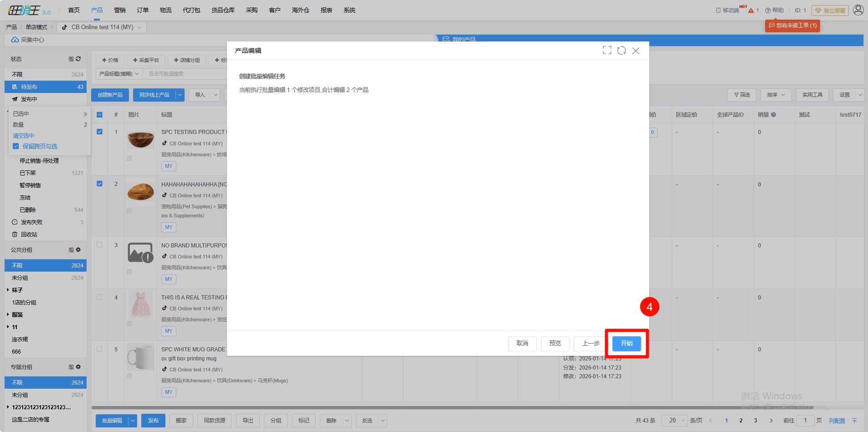Image resolution: width=868 pixels, height=432 pixels.
Task: Click the wooden bowl thumbnail in row 1
Action: coord(141,139)
